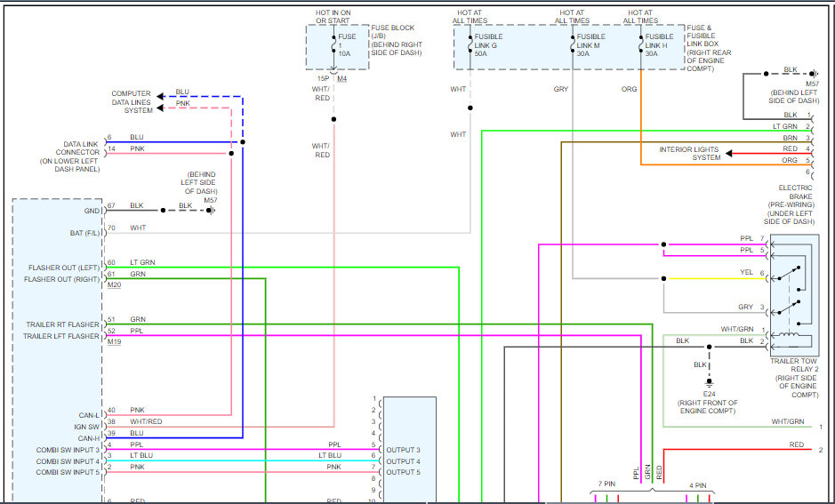This screenshot has height=504, width=835.
Task: Click the 7 PIN connector label
Action: point(605,485)
